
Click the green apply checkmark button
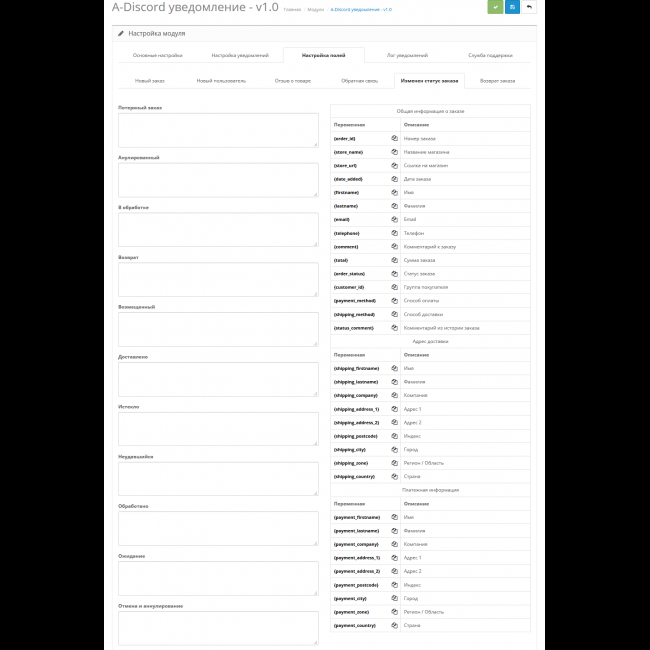[495, 7]
